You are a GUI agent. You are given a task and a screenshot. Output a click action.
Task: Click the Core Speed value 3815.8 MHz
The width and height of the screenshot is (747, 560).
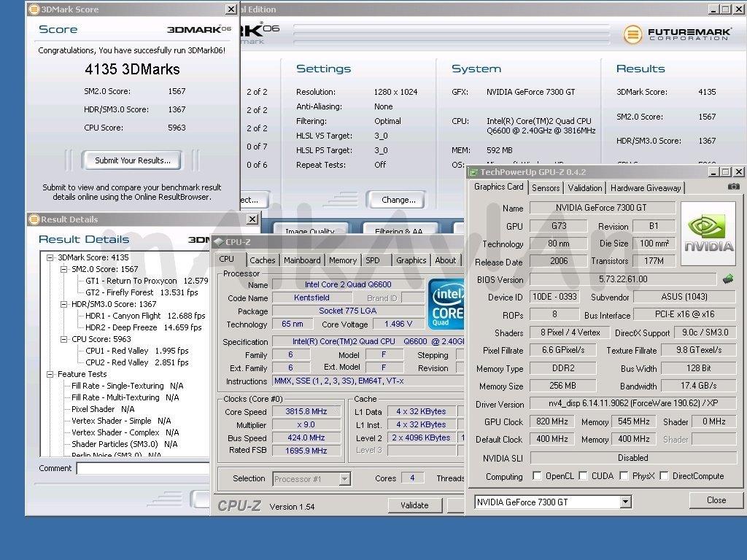(x=306, y=411)
